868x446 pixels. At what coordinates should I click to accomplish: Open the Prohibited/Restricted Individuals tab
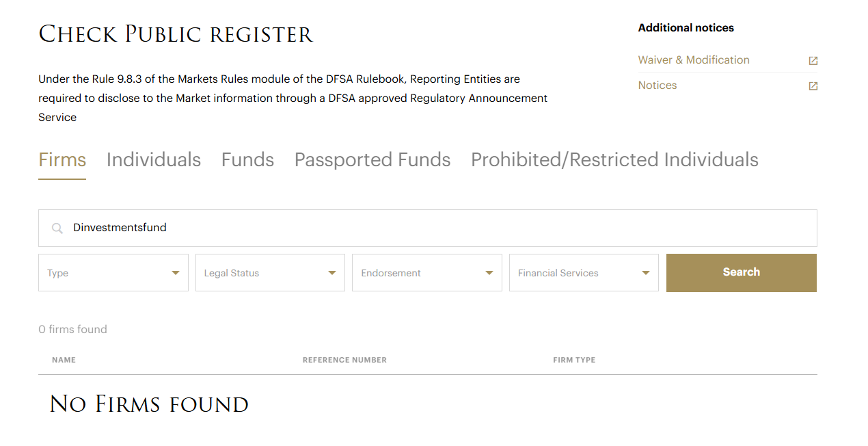(614, 160)
